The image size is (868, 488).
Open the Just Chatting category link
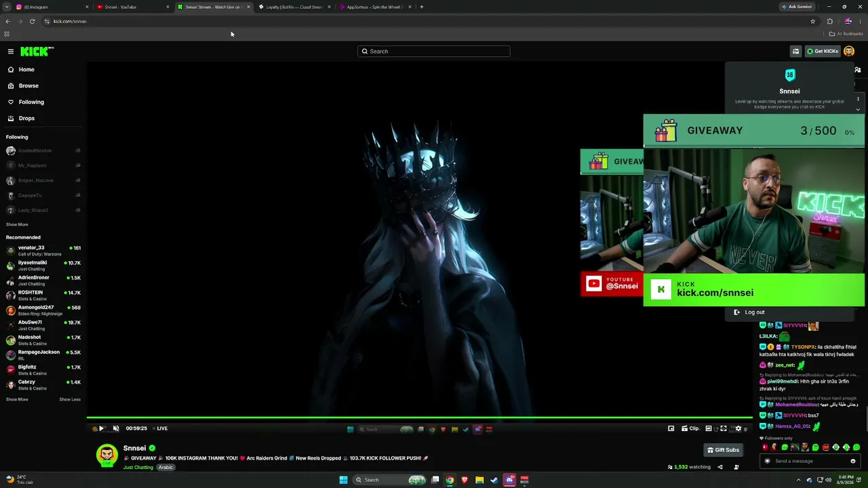pos(138,468)
